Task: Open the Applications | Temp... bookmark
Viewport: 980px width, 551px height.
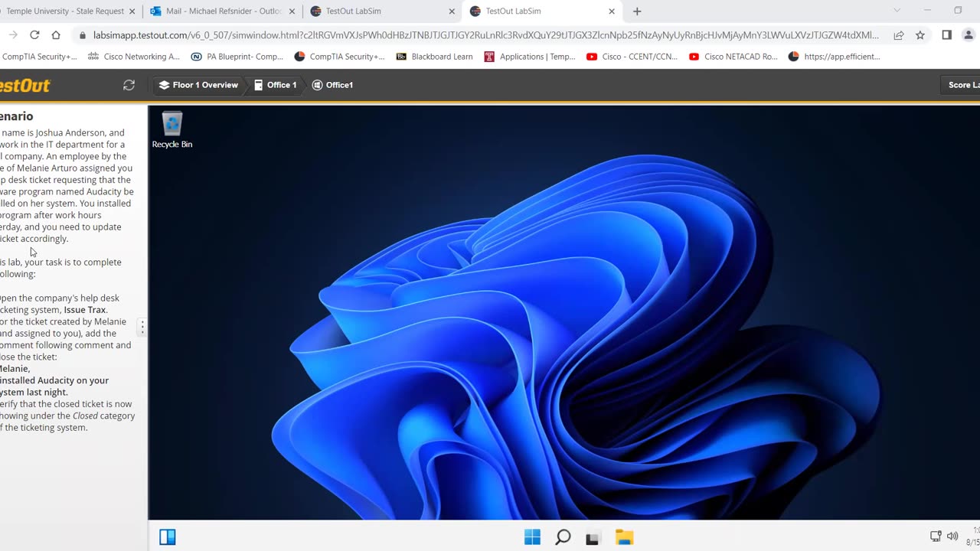Action: tap(530, 57)
